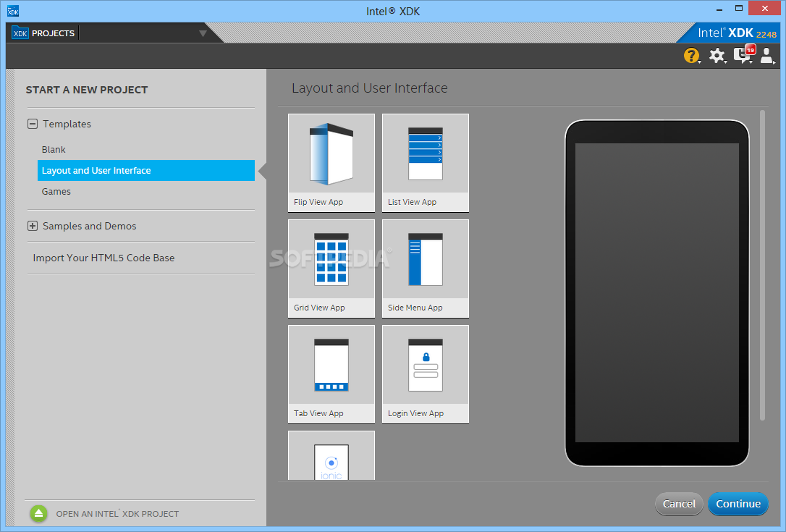The width and height of the screenshot is (786, 532).
Task: Select Layout and User Interface category
Action: tap(146, 171)
